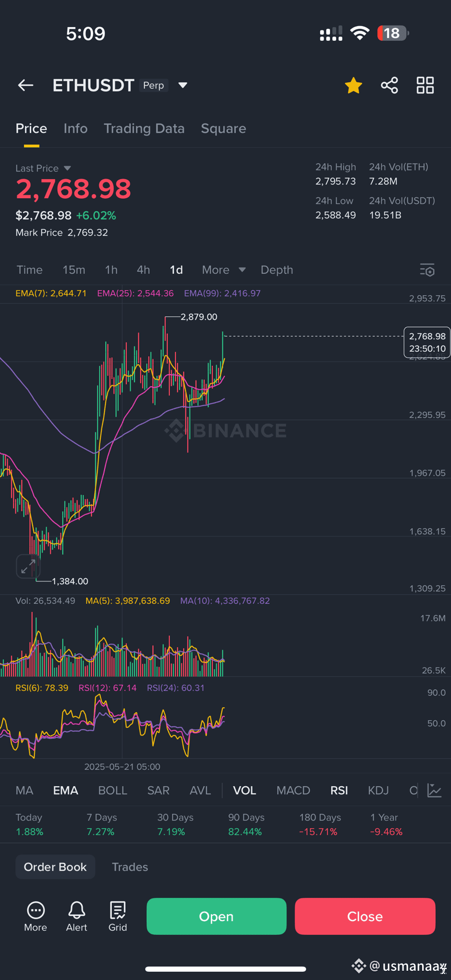This screenshot has width=451, height=980.
Task: Tap the red Close button
Action: 365,916
